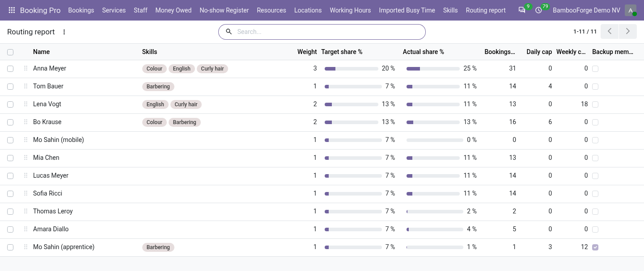Image resolution: width=644 pixels, height=271 pixels.
Task: Open the activities clock icon
Action: point(538,10)
